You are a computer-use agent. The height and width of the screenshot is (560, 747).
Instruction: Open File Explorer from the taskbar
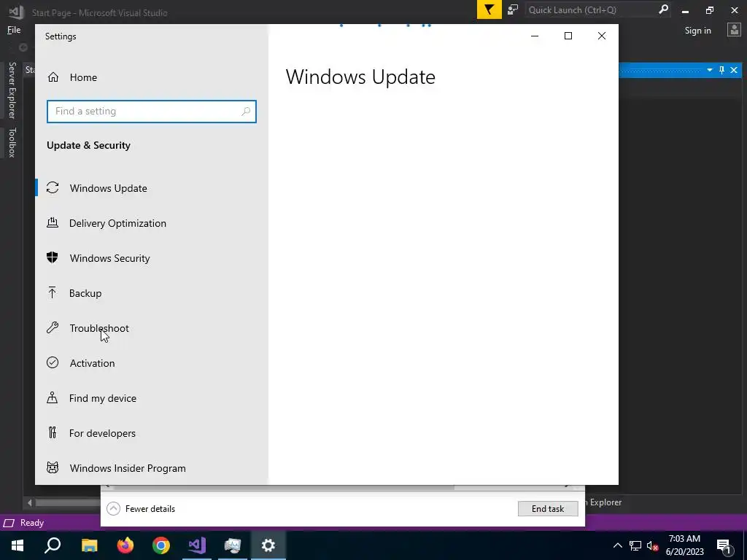89,545
